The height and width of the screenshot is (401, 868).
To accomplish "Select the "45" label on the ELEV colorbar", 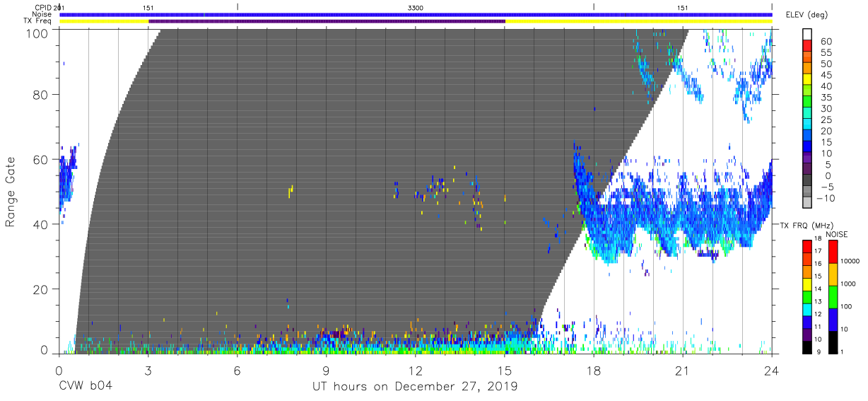I will tap(826, 75).
